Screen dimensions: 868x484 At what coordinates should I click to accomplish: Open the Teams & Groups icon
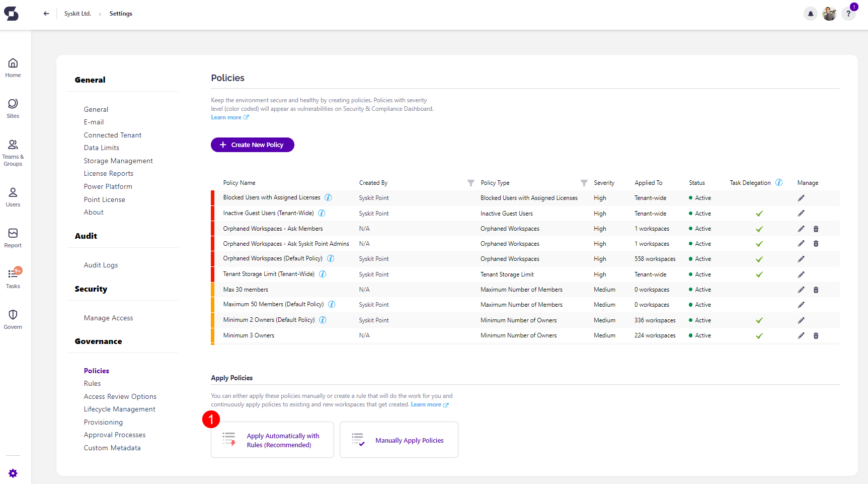click(x=13, y=145)
